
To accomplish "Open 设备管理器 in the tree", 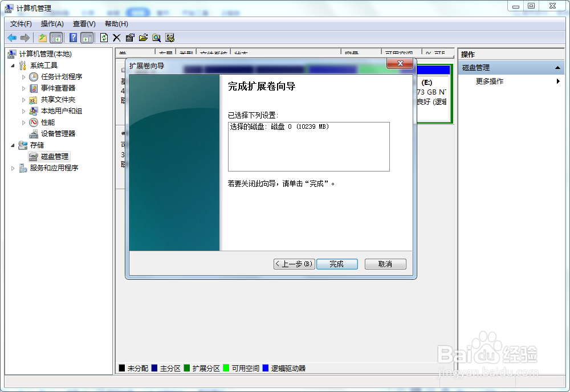I will (58, 134).
